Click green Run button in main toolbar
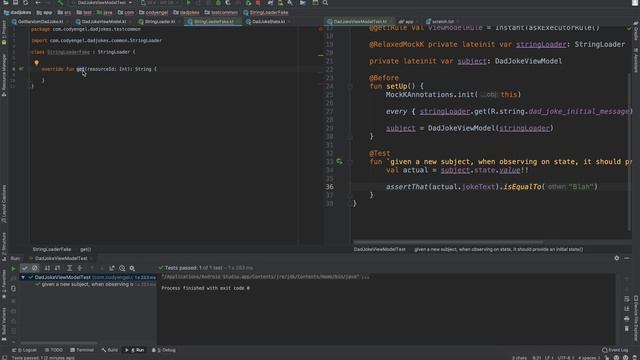This screenshot has width=640, height=360. tap(189, 3)
